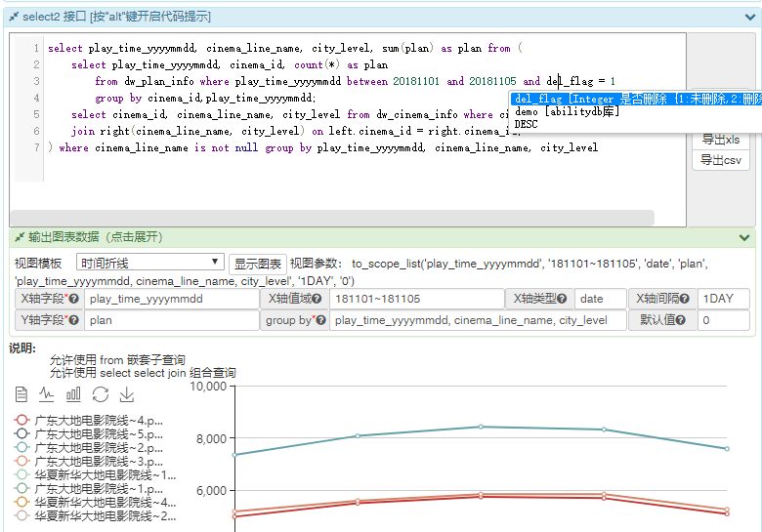Open chart data view icon
This screenshot has width=762, height=532.
21,394
